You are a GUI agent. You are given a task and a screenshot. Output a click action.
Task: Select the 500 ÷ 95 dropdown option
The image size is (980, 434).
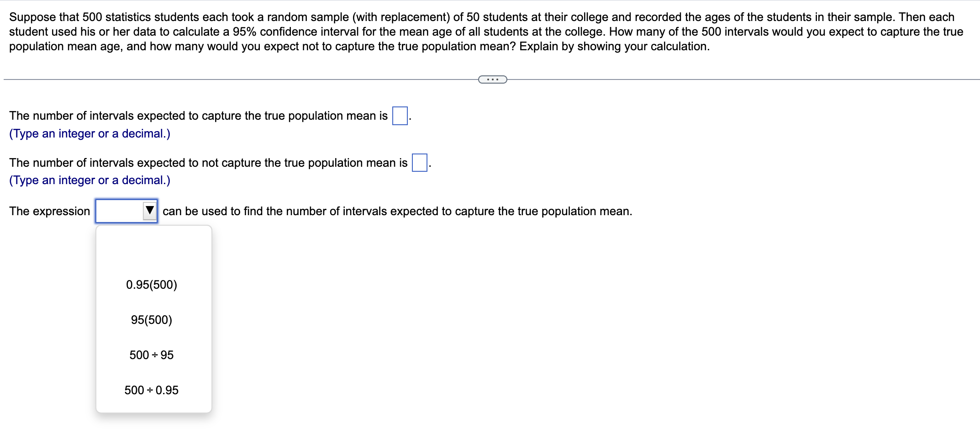click(151, 355)
